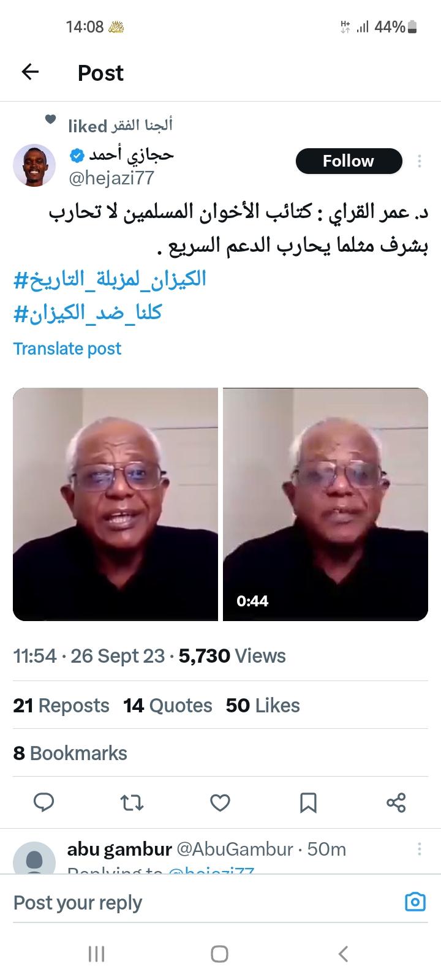Play the video showing 0:44 duration
Image resolution: width=441 pixels, height=980 pixels.
(x=325, y=504)
